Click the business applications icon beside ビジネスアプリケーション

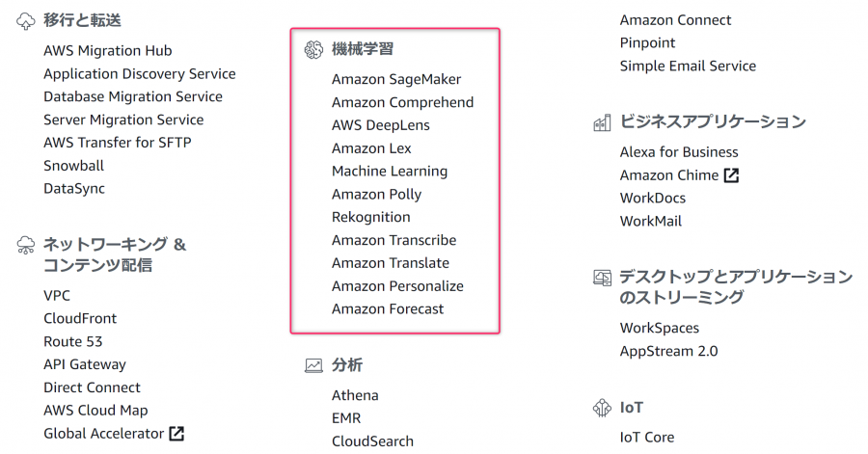pyautogui.click(x=602, y=122)
